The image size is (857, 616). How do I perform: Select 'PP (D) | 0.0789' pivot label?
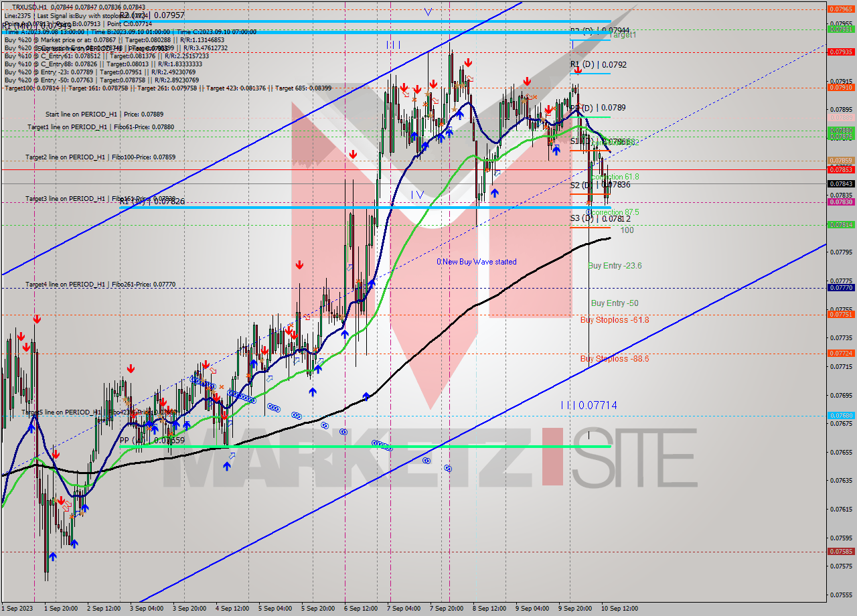(x=597, y=108)
